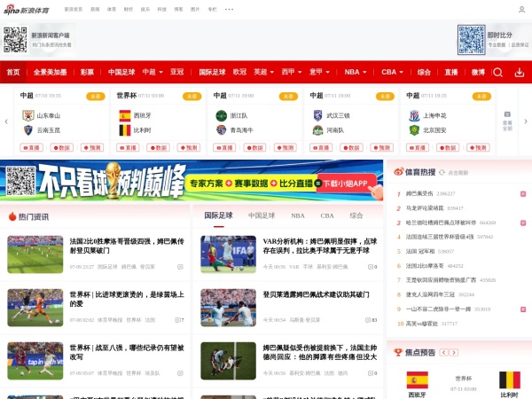Click the 上海申花 team crest
532x399 pixels.
point(414,115)
